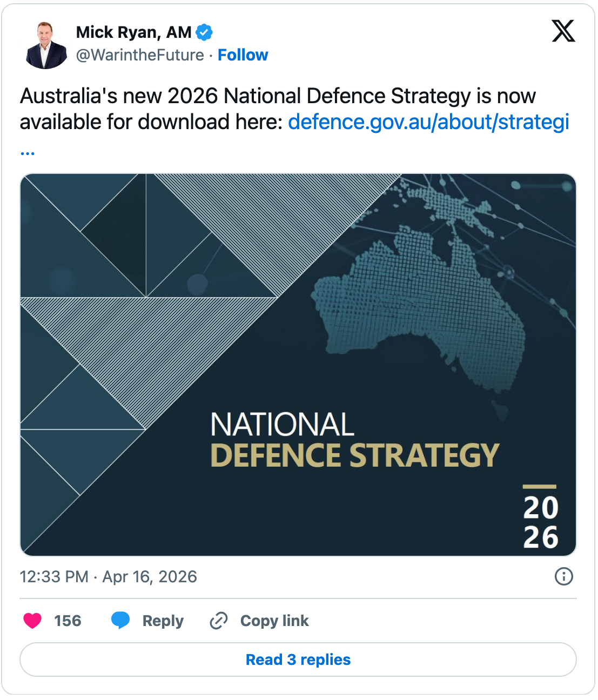Click the blue reply bubble icon
The height and width of the screenshot is (700, 598).
pos(120,621)
